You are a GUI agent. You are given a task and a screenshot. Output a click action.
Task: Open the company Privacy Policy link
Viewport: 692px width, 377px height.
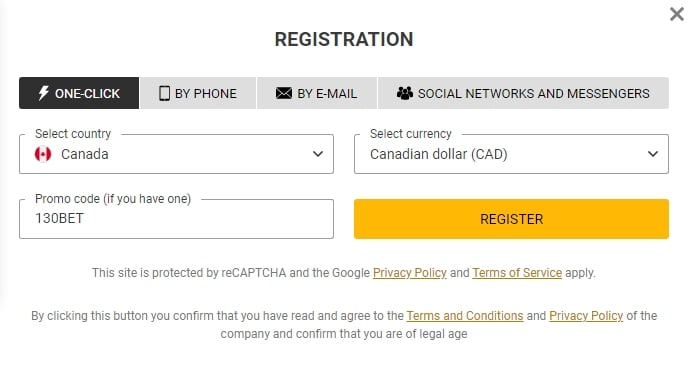pyautogui.click(x=586, y=316)
